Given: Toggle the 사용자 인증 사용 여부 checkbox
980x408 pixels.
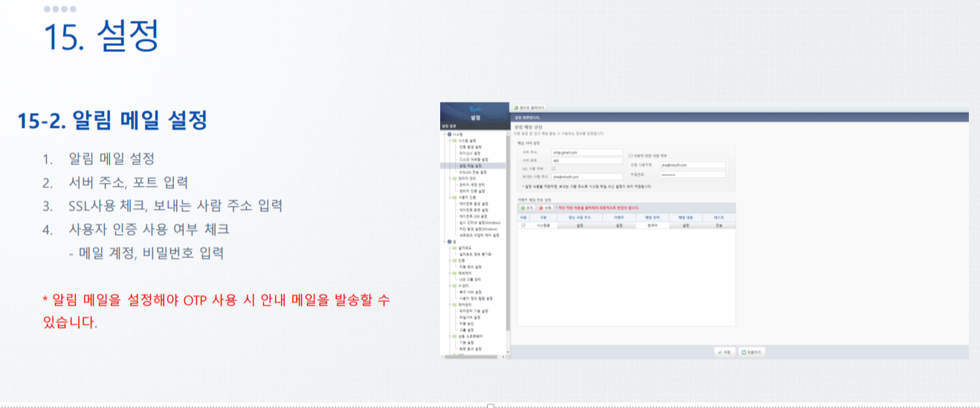Looking at the screenshot, I should 631,155.
